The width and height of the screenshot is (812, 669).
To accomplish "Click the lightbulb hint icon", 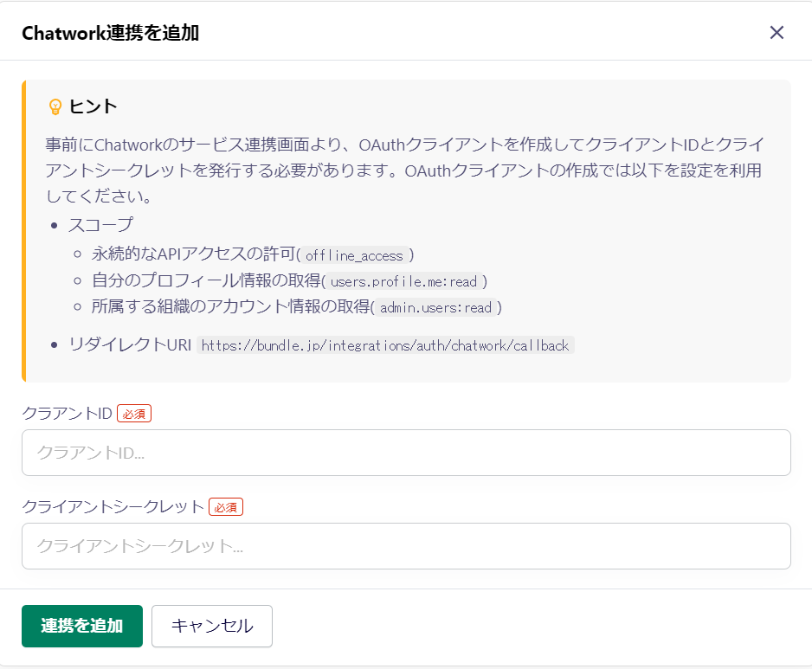I will (x=55, y=106).
